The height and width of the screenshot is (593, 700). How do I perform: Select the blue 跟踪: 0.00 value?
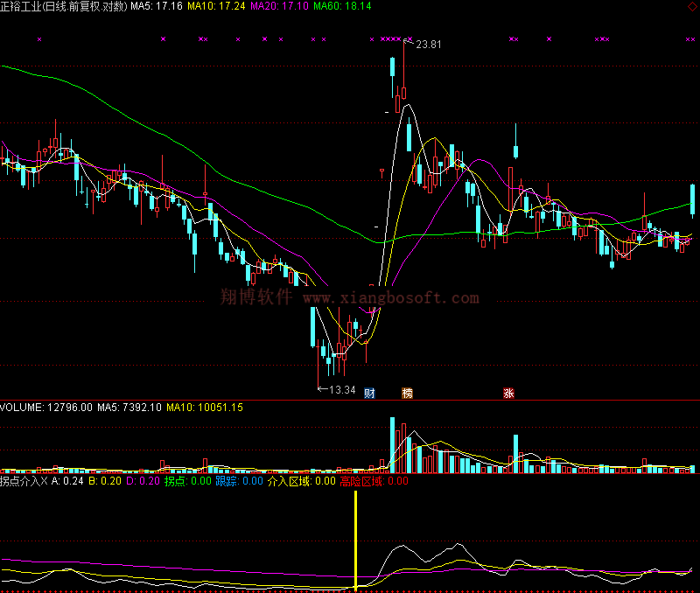pos(239,481)
